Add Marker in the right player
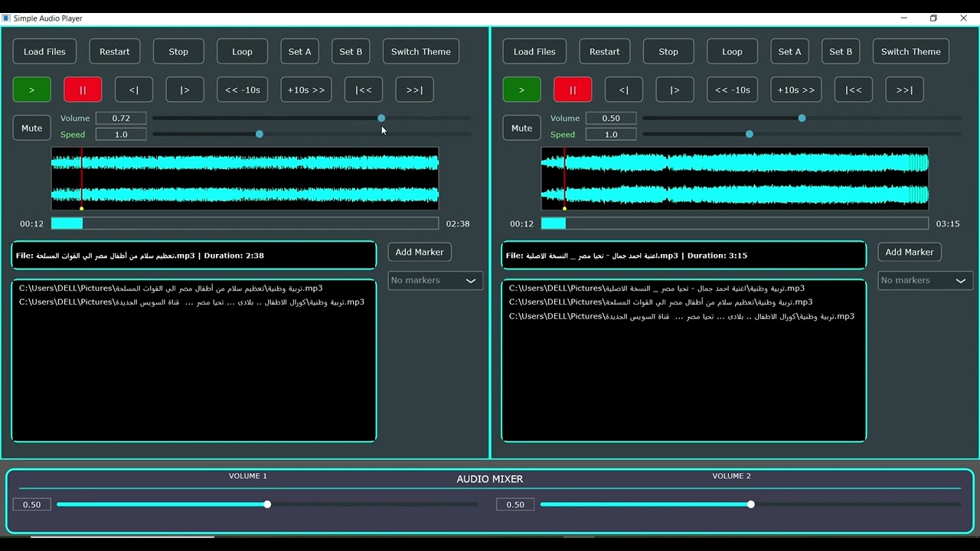The image size is (980, 551). tap(910, 252)
